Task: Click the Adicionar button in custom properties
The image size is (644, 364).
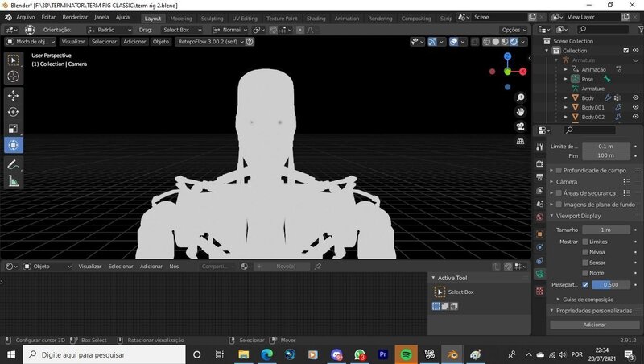Action: [594, 324]
